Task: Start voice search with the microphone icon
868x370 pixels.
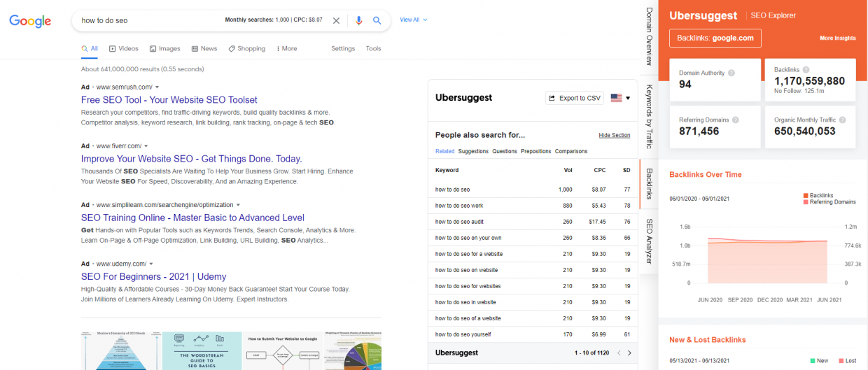Action: [x=359, y=20]
